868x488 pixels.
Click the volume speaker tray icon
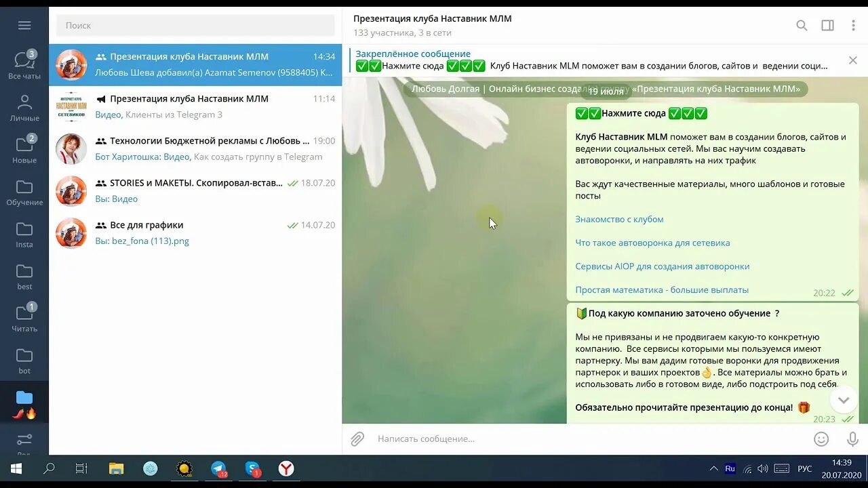(x=763, y=468)
